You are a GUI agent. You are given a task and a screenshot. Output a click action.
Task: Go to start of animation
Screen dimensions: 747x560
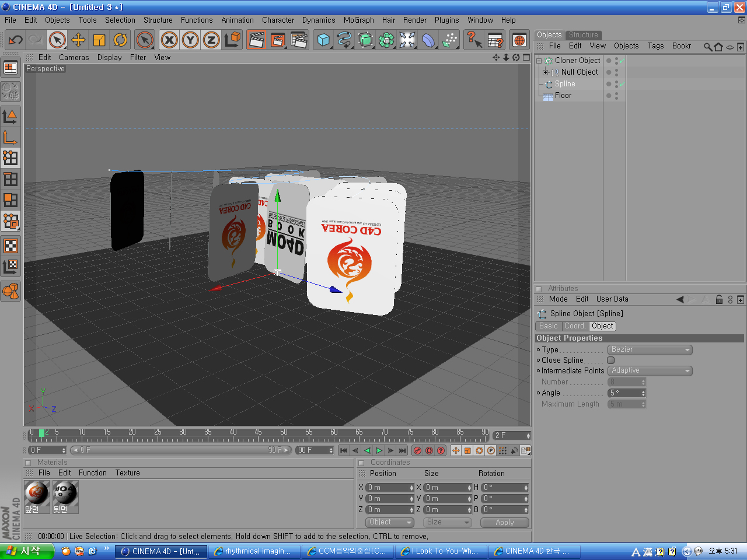344,450
